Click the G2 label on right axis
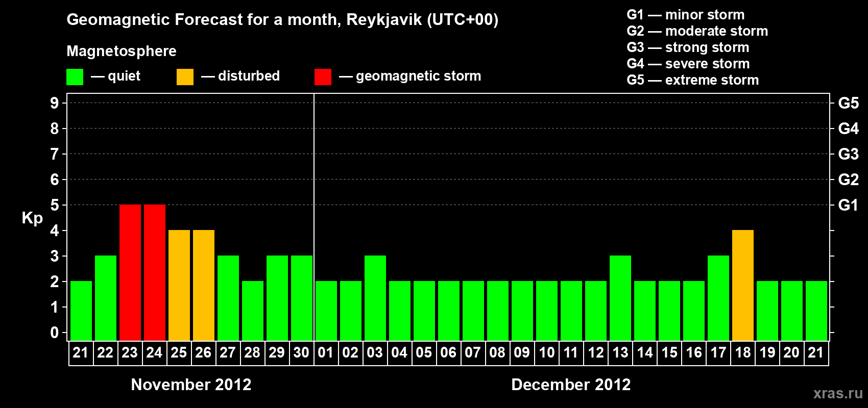 click(x=849, y=180)
